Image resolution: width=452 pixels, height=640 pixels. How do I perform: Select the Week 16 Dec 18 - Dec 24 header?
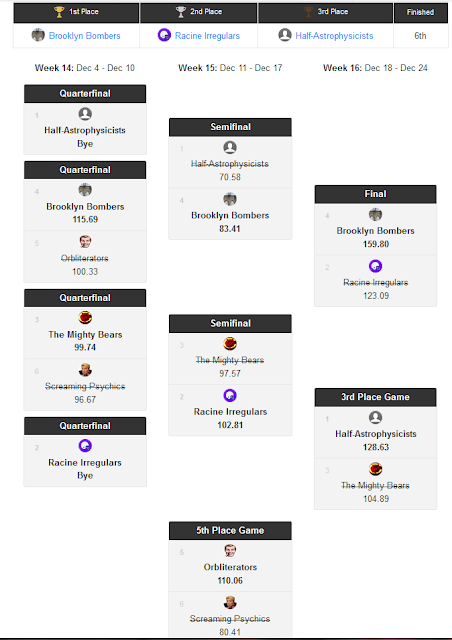pyautogui.click(x=375, y=68)
